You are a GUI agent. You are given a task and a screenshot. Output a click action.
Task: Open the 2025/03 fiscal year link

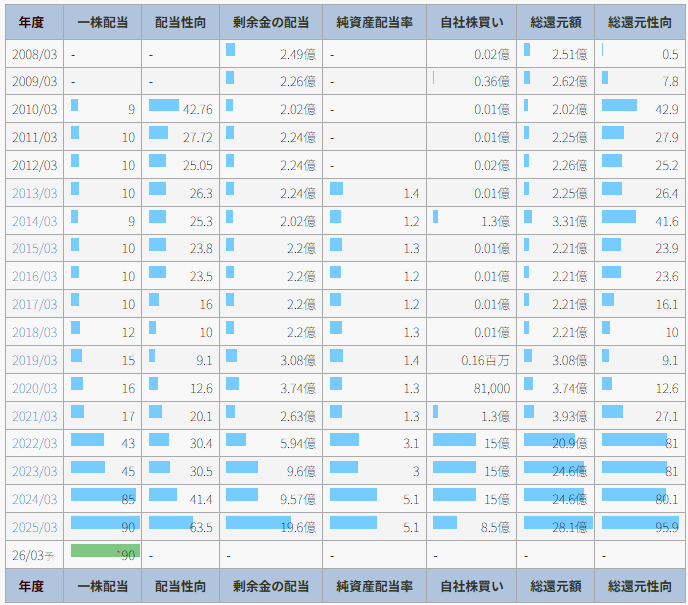point(34,527)
